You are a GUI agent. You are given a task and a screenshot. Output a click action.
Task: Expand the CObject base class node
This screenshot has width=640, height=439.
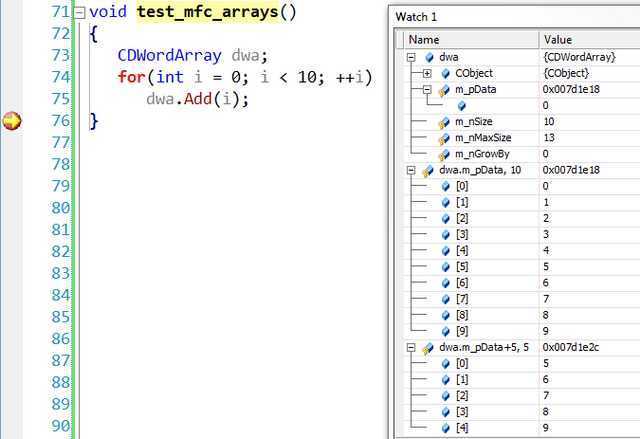(427, 73)
